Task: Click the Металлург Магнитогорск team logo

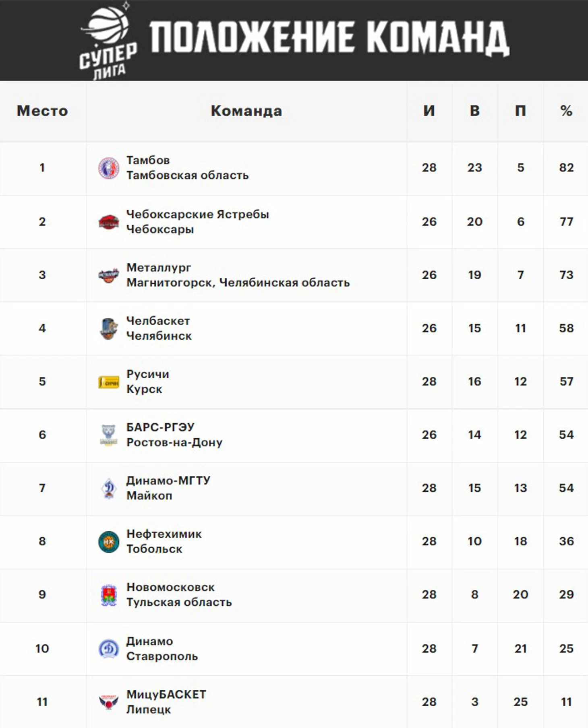Action: 109,275
